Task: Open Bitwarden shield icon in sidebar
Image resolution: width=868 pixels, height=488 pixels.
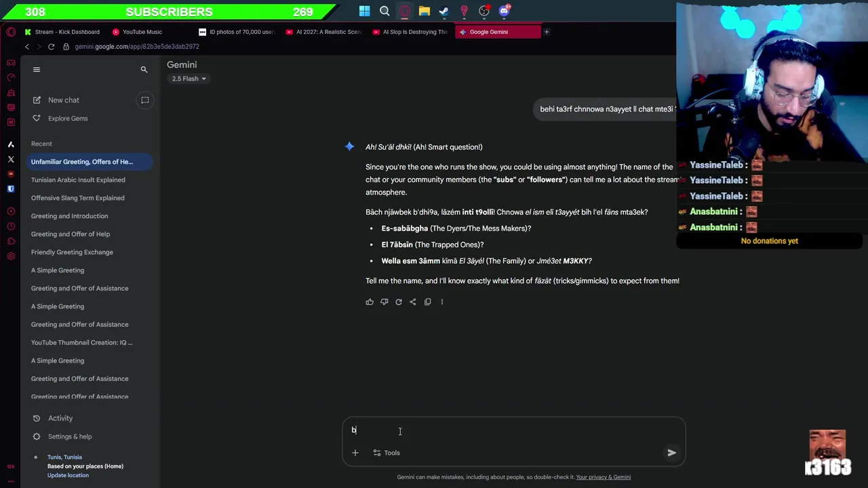Action: pyautogui.click(x=11, y=189)
